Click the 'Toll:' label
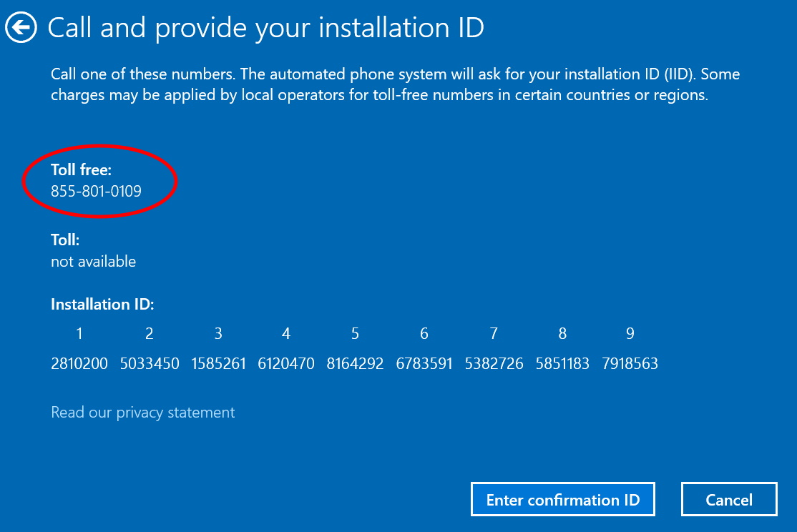Image resolution: width=797 pixels, height=532 pixels. tap(65, 240)
